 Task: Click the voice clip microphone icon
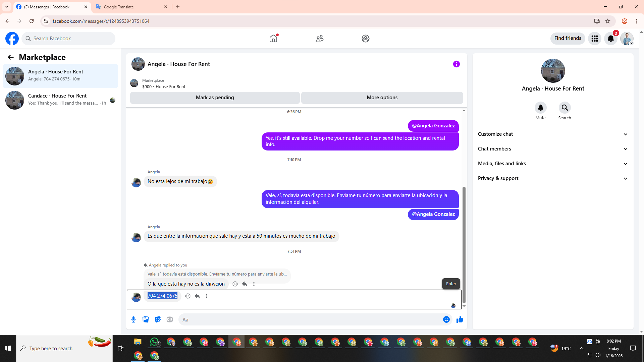click(133, 319)
